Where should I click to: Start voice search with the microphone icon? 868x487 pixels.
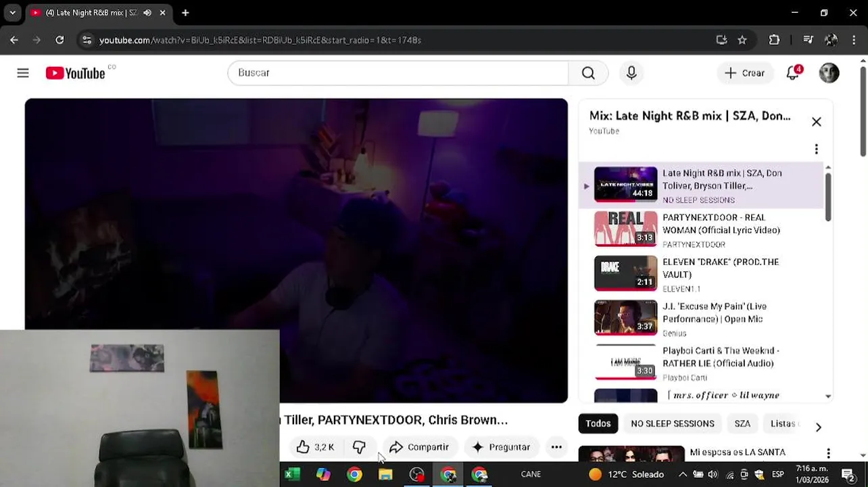pos(631,73)
